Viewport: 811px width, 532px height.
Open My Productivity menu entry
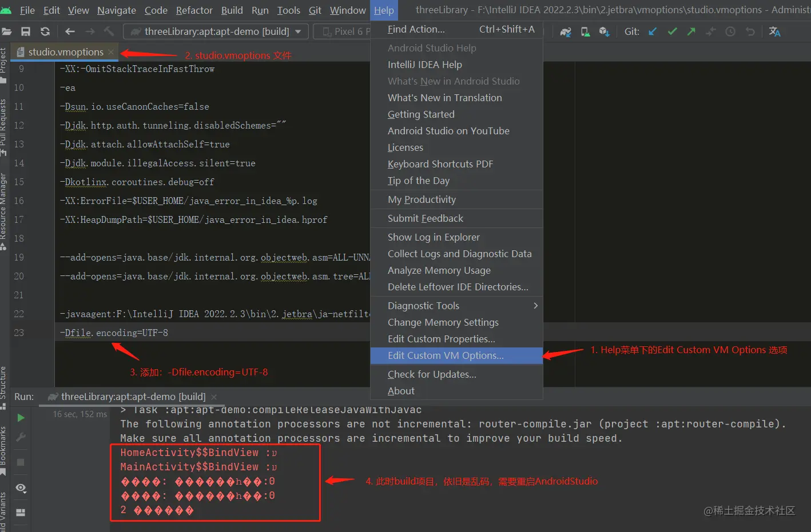click(456, 199)
